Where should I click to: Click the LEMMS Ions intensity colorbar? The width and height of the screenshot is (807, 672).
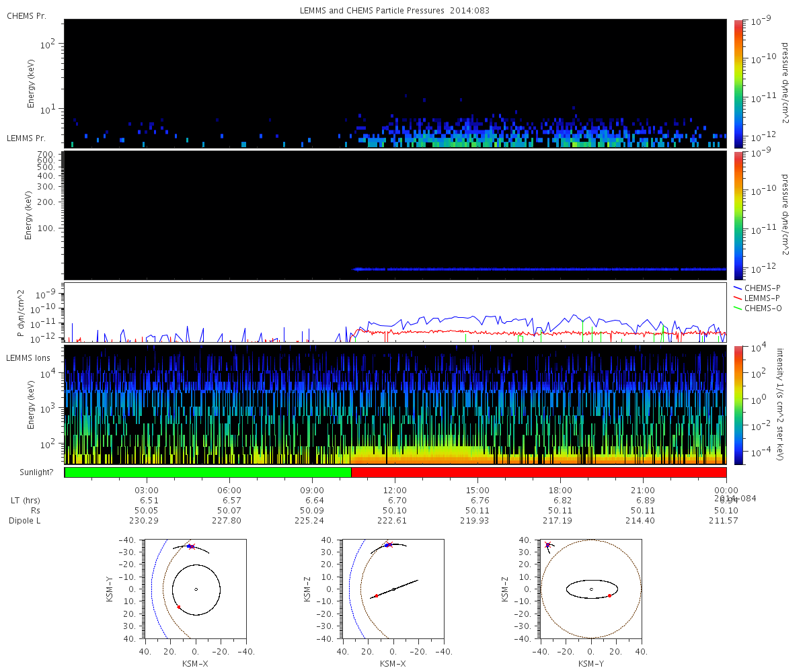pos(738,405)
